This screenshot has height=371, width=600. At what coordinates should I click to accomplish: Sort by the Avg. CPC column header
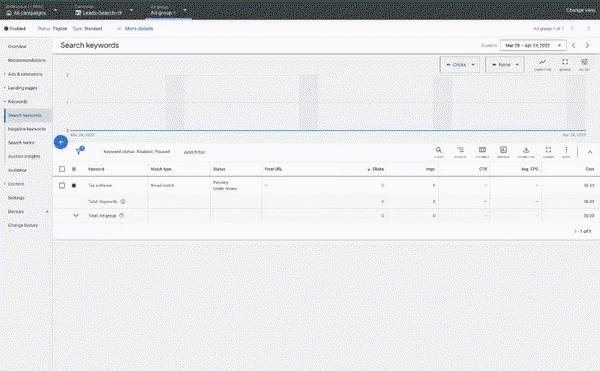coord(530,169)
